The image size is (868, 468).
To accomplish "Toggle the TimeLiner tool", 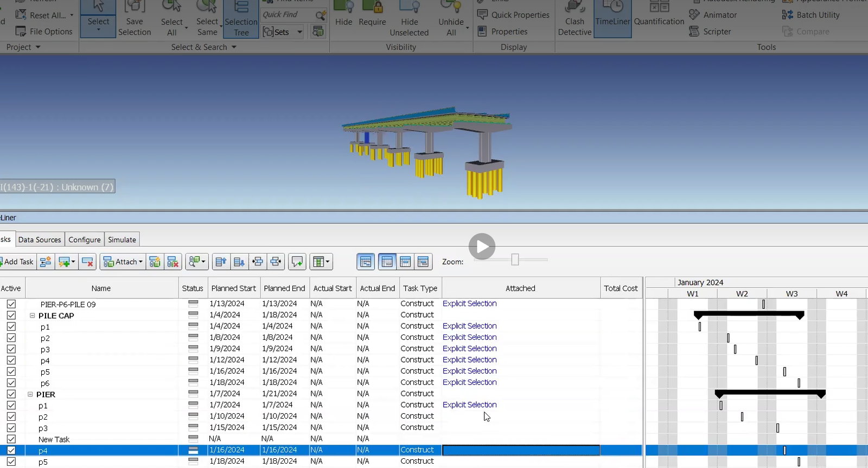I will [x=612, y=18].
